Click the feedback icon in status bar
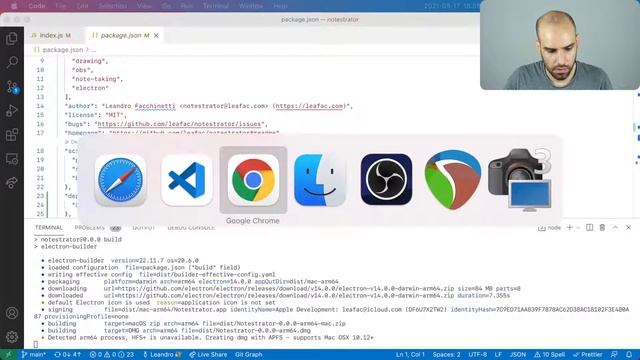The width and height of the screenshot is (640, 360). pos(614,354)
